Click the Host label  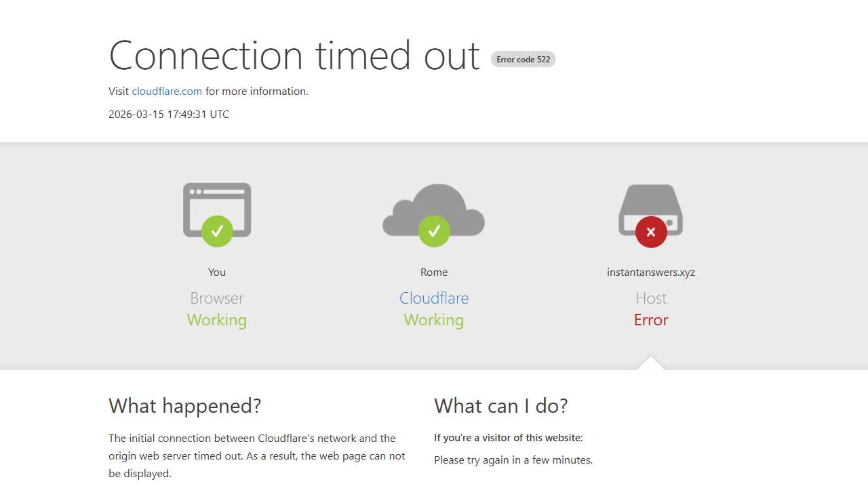pyautogui.click(x=651, y=298)
